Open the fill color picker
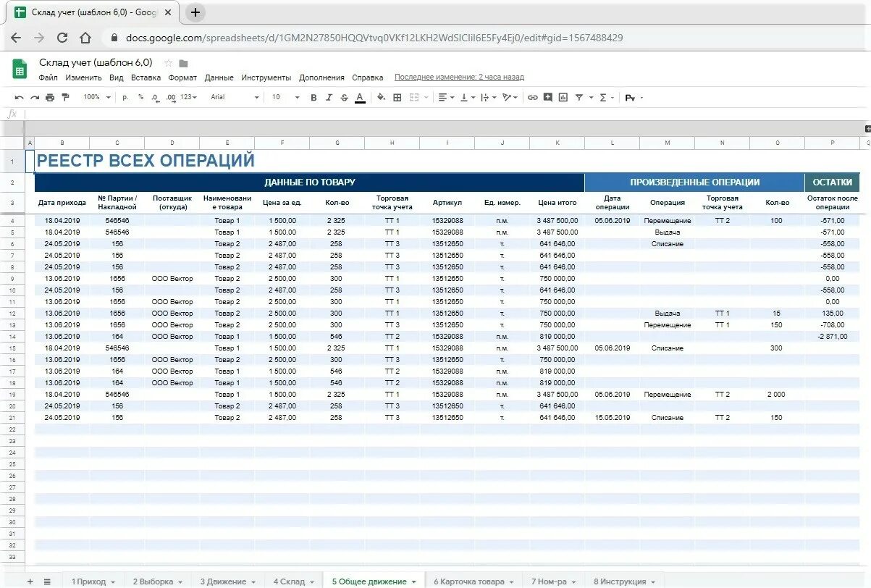Image resolution: width=871 pixels, height=588 pixels. pos(381,97)
